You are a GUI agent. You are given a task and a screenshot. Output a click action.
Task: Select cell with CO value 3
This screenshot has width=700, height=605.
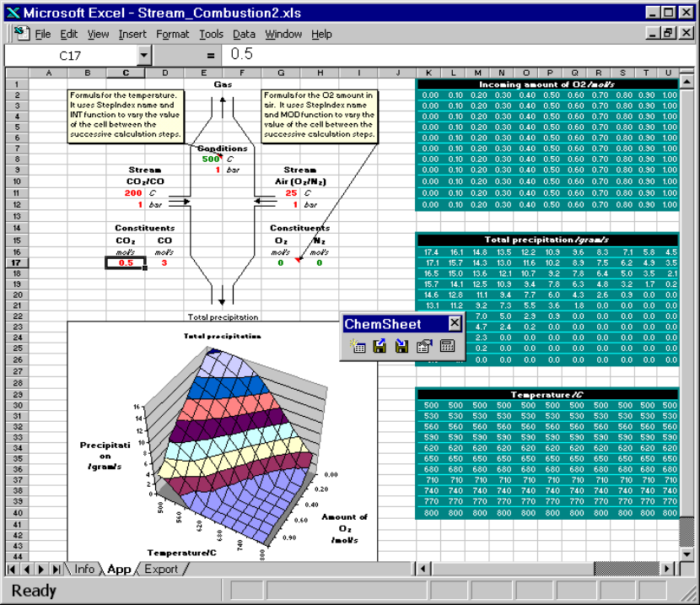164,262
